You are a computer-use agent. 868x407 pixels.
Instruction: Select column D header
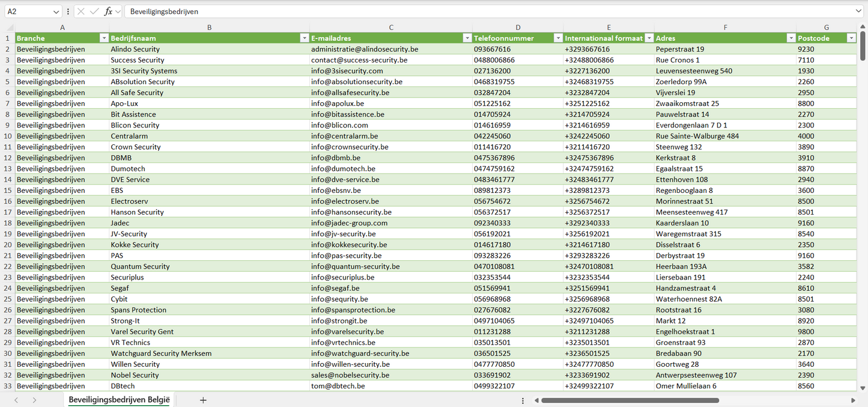pos(518,28)
